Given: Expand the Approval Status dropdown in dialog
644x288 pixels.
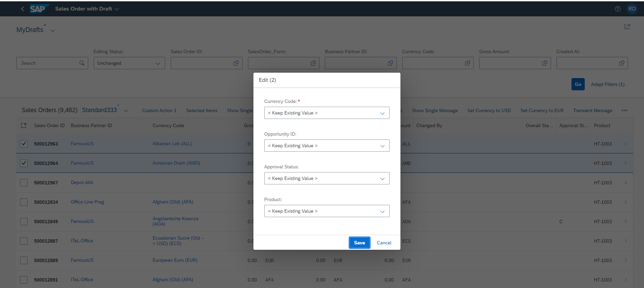Looking at the screenshot, I should (382, 179).
